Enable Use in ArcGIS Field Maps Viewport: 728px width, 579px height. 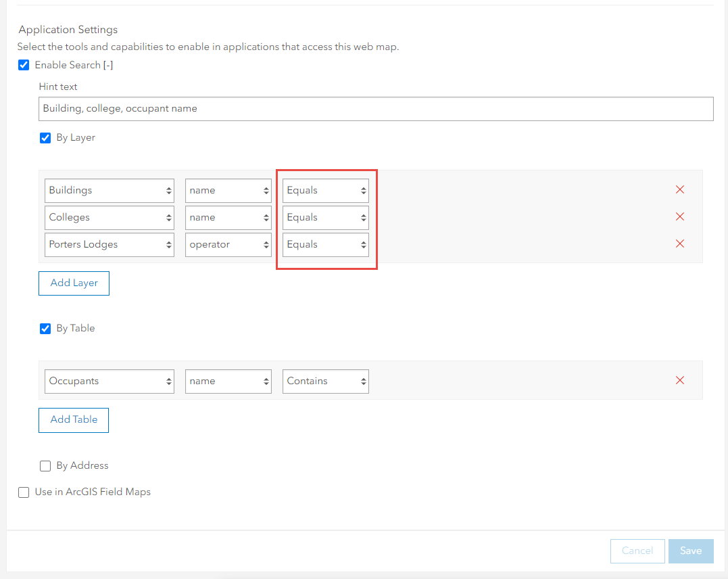point(23,492)
